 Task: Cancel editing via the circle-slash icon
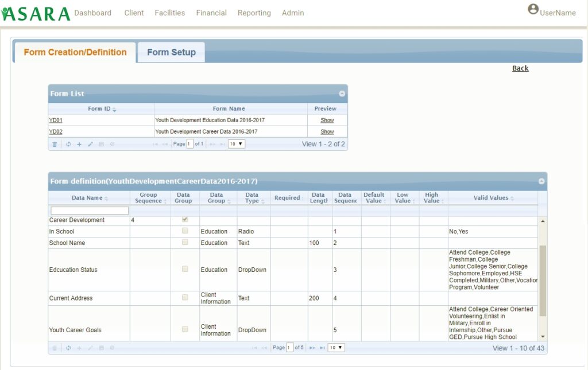(113, 144)
